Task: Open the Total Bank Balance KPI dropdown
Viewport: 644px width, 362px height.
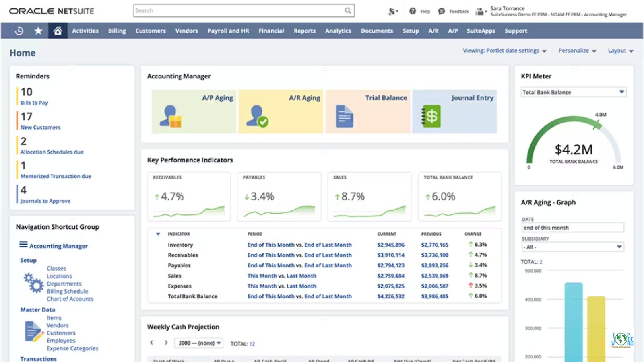Action: pyautogui.click(x=574, y=92)
